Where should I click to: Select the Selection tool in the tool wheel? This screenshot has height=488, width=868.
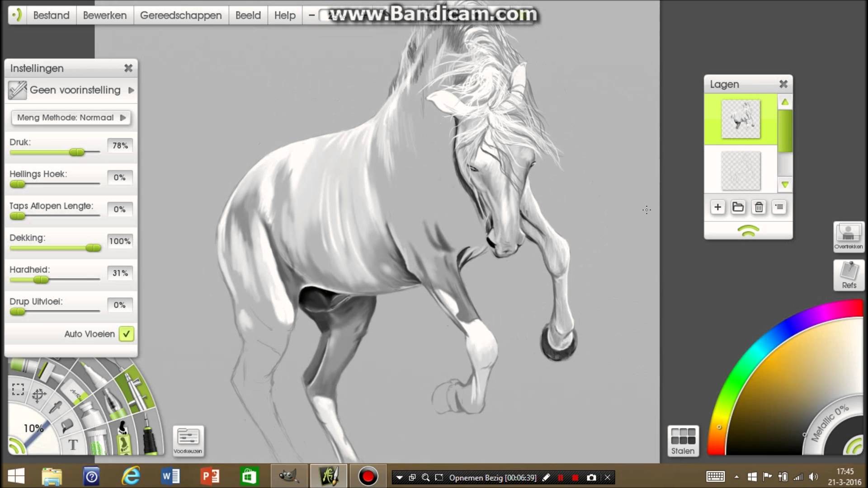pyautogui.click(x=18, y=389)
